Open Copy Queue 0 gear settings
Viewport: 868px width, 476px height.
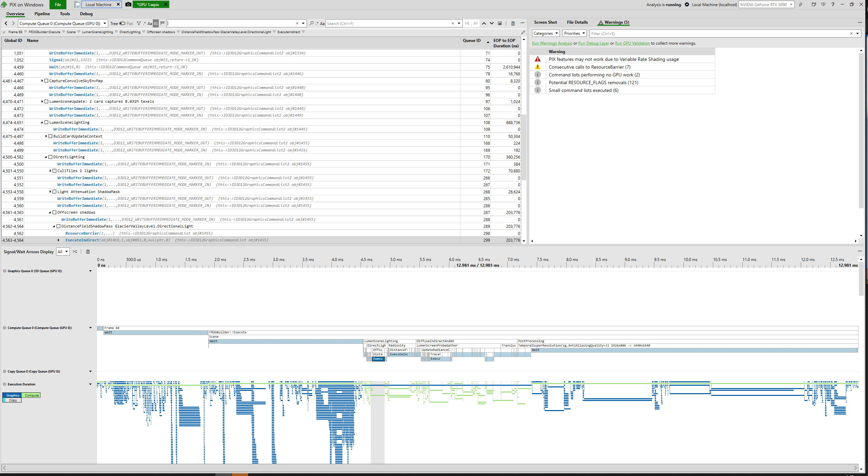[5, 371]
